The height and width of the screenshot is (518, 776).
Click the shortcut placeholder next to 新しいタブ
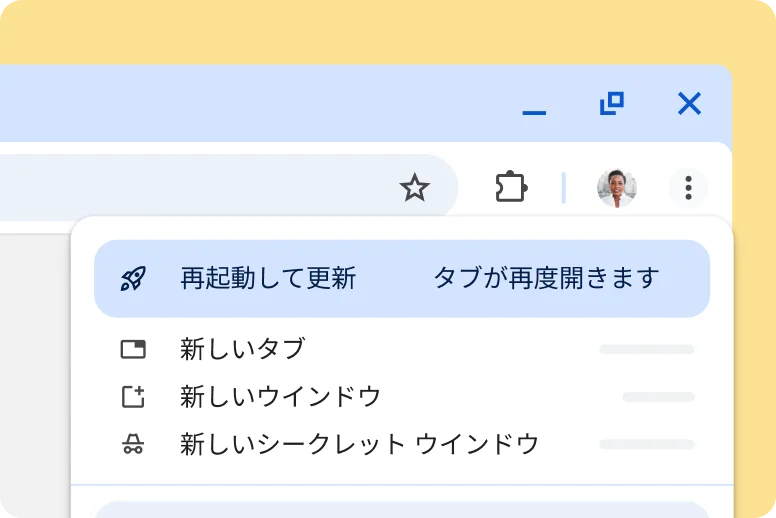(x=646, y=349)
